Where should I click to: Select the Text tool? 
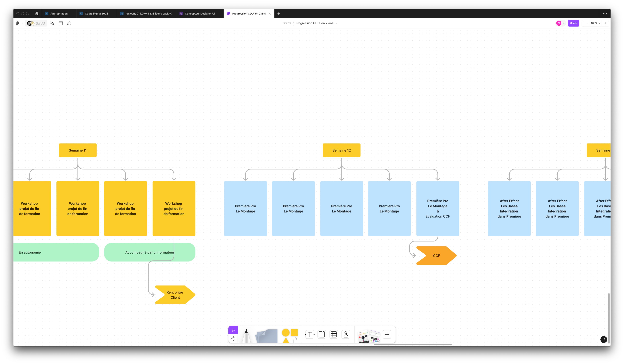coord(310,335)
